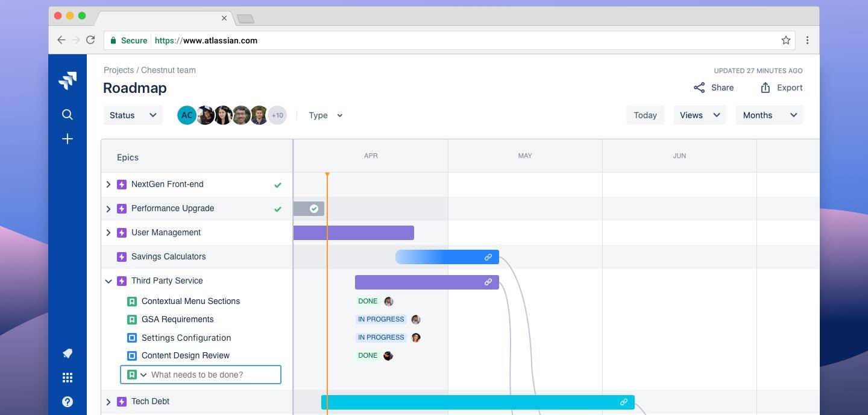Click the Third Party Service epic icon

tap(122, 281)
